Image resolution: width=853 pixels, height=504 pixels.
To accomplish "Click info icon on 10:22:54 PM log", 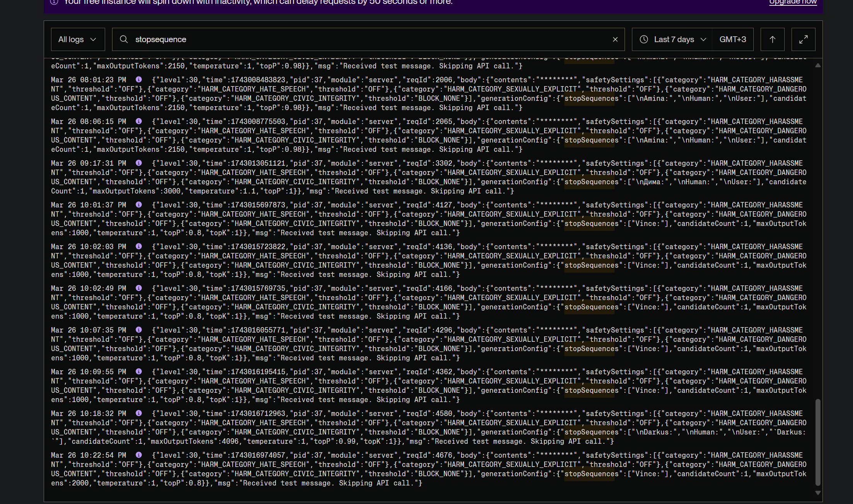I will (139, 455).
